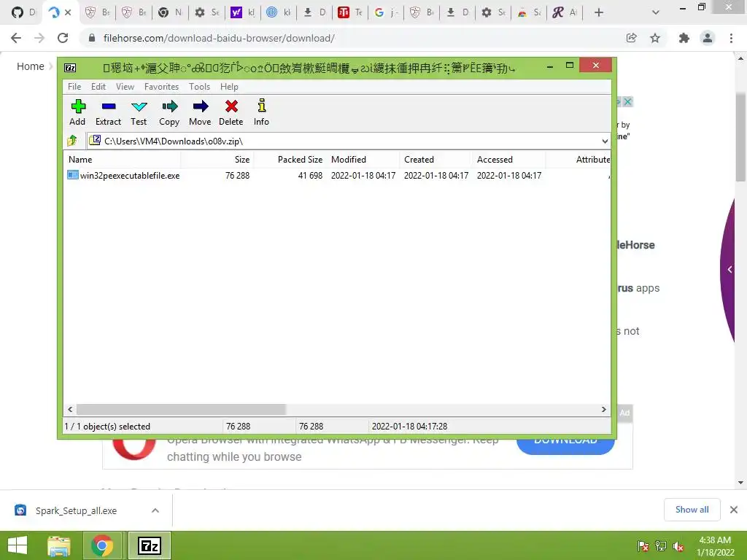The width and height of the screenshot is (747, 560).
Task: Open the Info toolbar icon
Action: (261, 112)
